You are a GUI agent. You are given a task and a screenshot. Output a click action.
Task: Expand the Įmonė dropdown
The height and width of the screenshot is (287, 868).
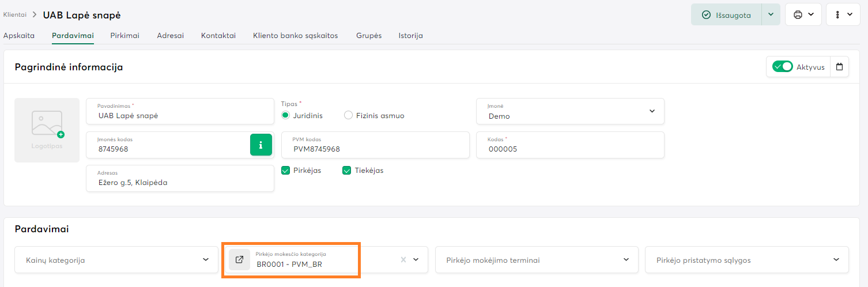coord(652,111)
